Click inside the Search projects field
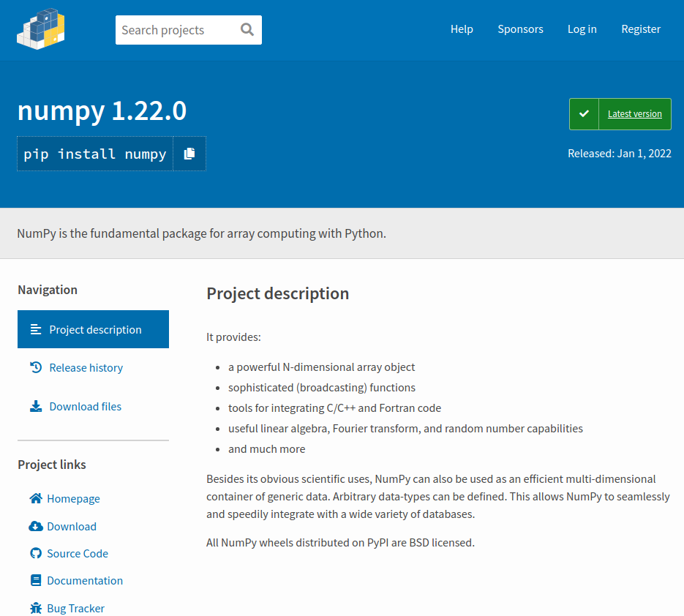Viewport: 684px width, 616px height. [x=176, y=29]
